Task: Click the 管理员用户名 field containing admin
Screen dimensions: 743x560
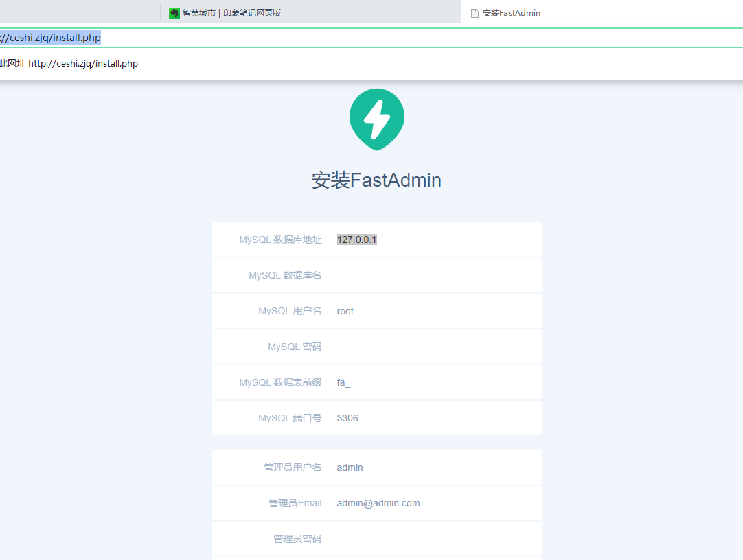Action: point(437,467)
